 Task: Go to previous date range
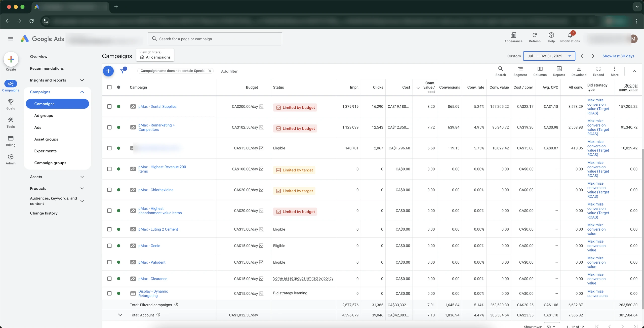pos(582,56)
